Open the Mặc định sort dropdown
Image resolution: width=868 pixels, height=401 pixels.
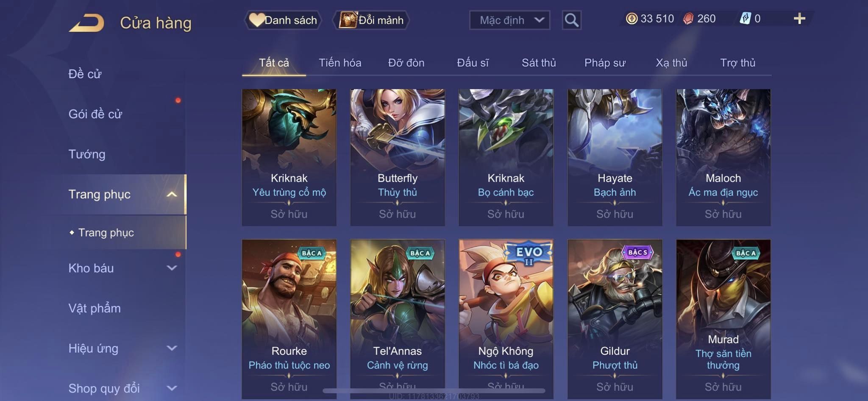[509, 20]
